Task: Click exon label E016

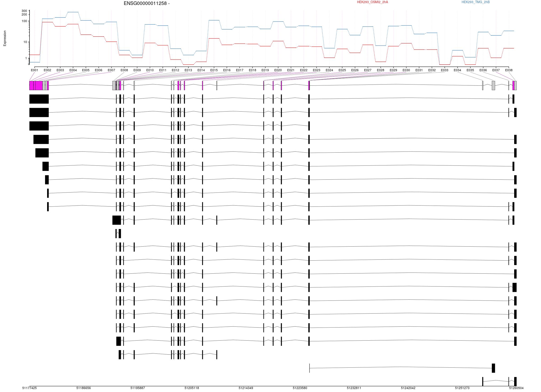Action: [227, 70]
